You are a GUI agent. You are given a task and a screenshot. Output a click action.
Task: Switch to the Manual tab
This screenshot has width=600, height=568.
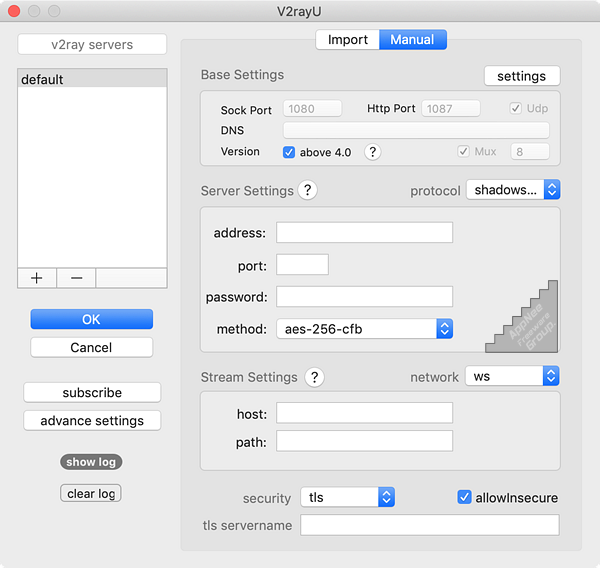tap(412, 39)
